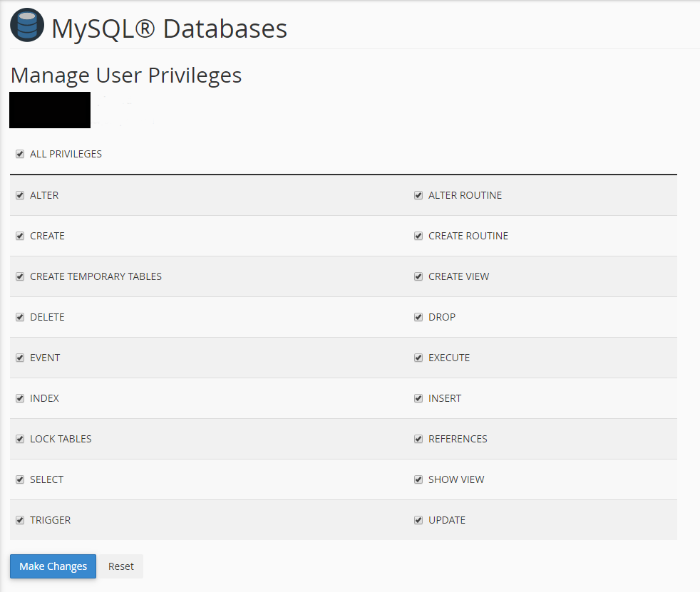The height and width of the screenshot is (592, 700).
Task: Click the Reset button
Action: point(121,566)
